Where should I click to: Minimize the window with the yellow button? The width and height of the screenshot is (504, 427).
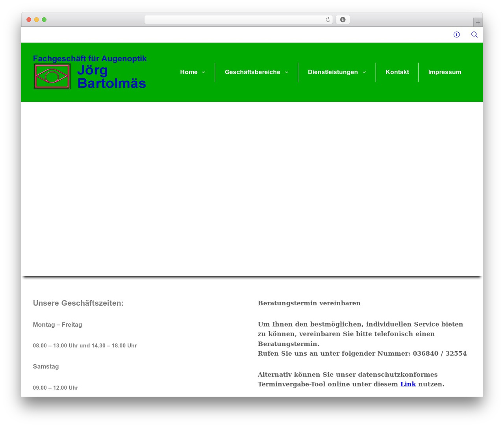click(37, 20)
